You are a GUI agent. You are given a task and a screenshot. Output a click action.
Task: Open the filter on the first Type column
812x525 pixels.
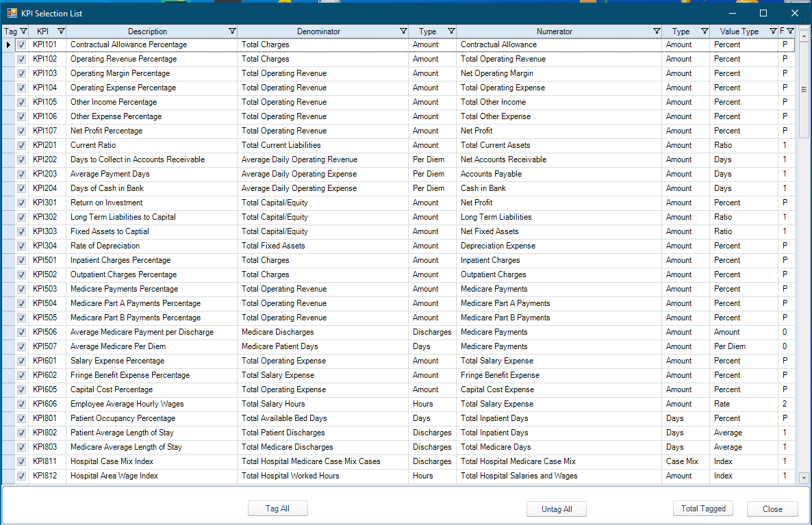451,31
